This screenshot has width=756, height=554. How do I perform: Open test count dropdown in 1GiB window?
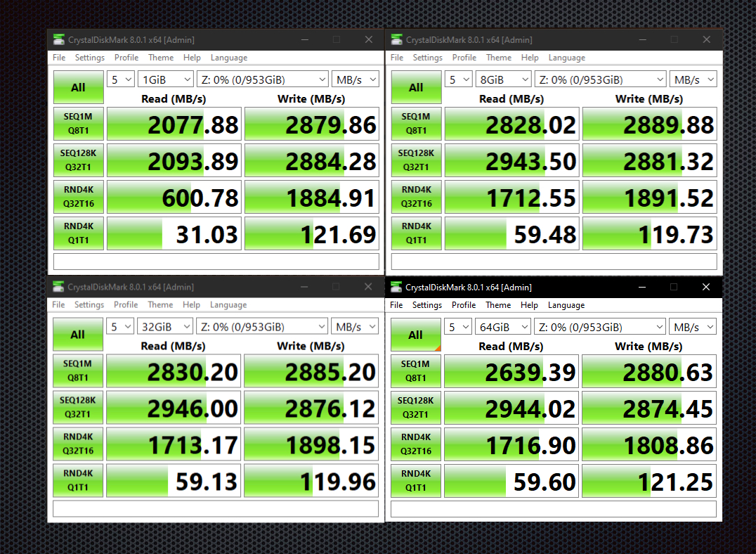point(121,79)
